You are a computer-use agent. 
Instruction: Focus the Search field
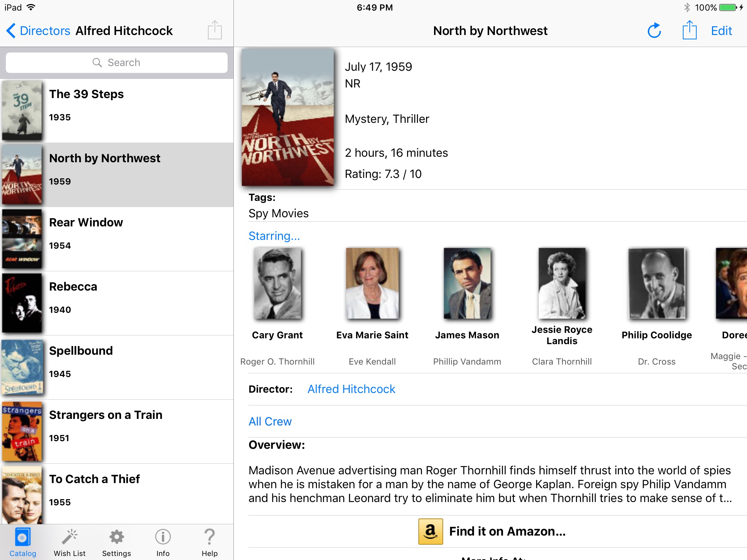tap(117, 63)
